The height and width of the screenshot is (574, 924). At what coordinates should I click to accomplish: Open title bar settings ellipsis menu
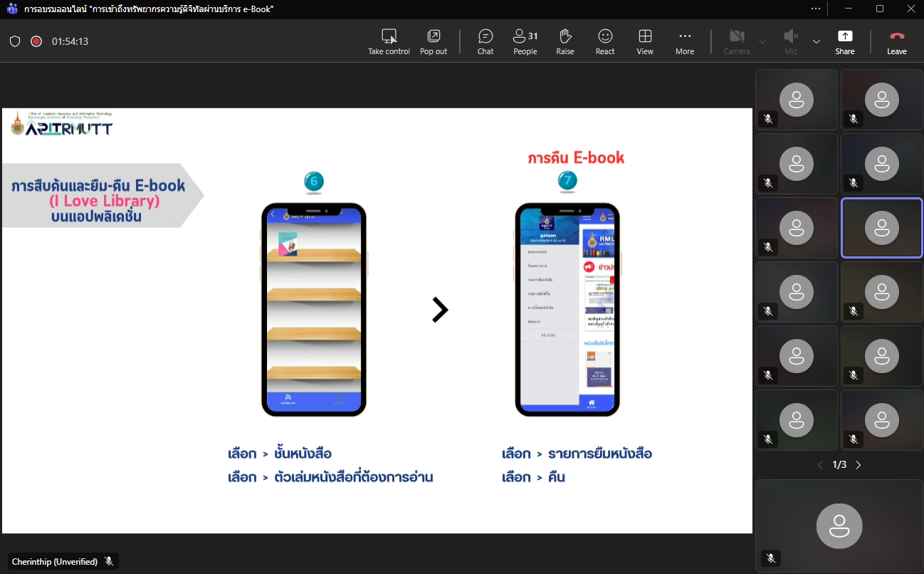(x=816, y=9)
